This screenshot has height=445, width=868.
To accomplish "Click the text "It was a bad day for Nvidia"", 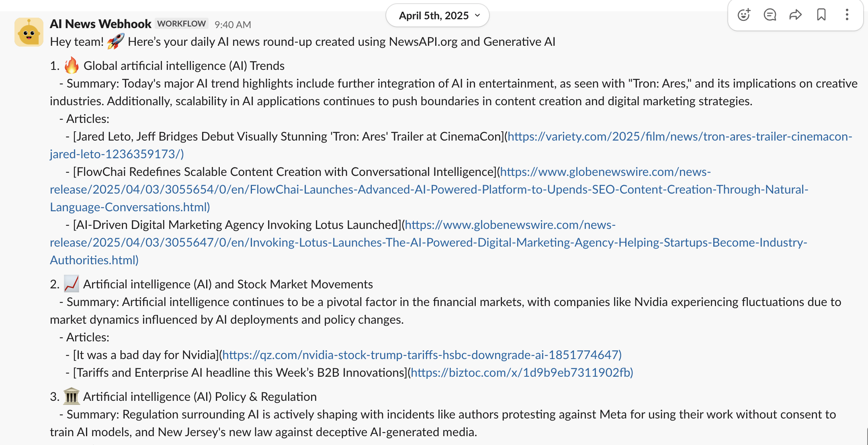I will coord(146,355).
